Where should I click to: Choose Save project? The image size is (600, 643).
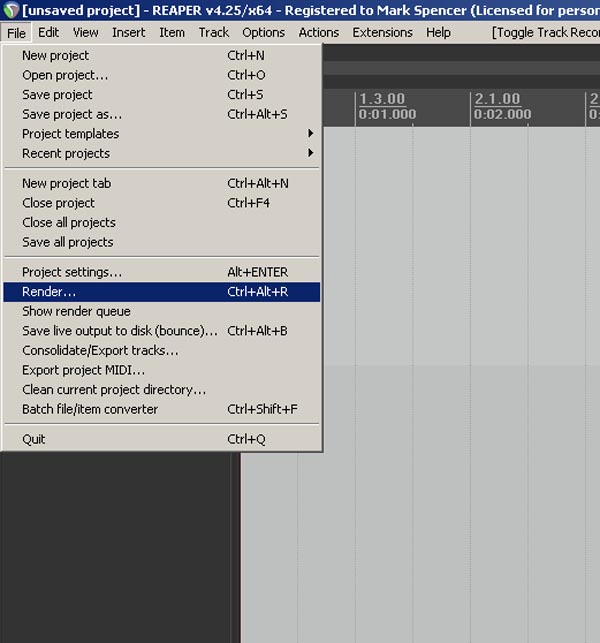[162, 95]
